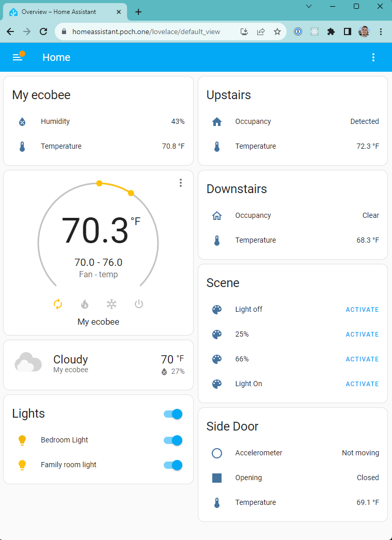Reload the page with browser refresh button

tap(43, 31)
